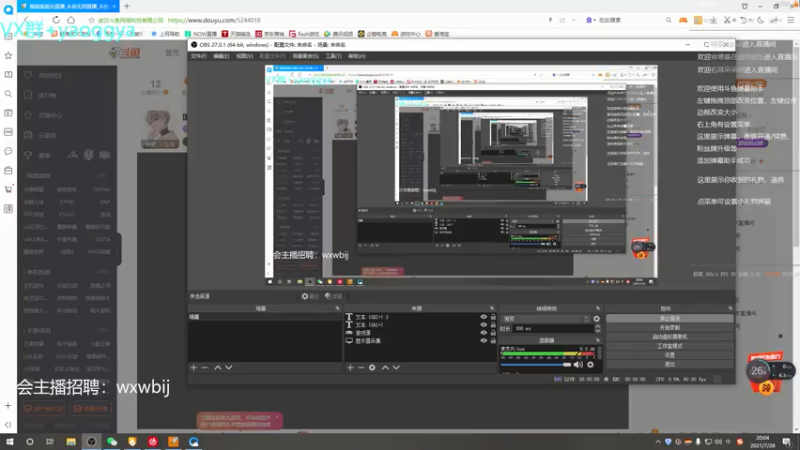This screenshot has height=450, width=800.
Task: Remove selected scene with minus icon
Action: [x=205, y=367]
